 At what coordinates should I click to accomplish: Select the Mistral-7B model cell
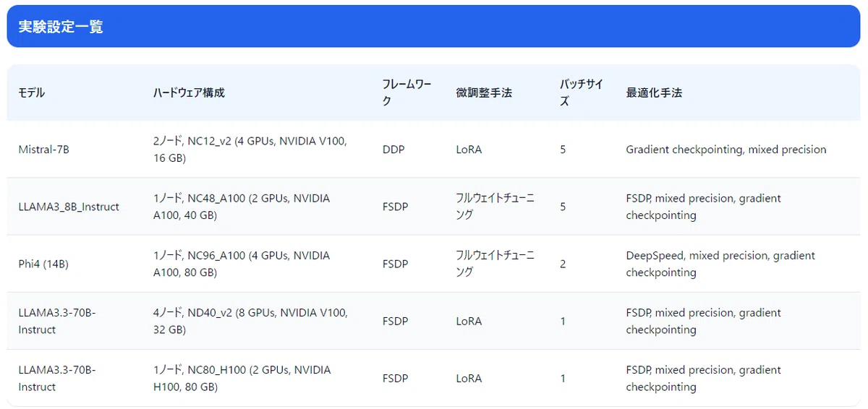43,150
